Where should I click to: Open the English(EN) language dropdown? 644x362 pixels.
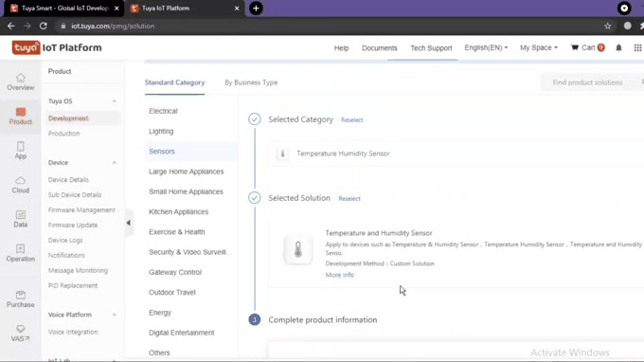tap(486, 47)
